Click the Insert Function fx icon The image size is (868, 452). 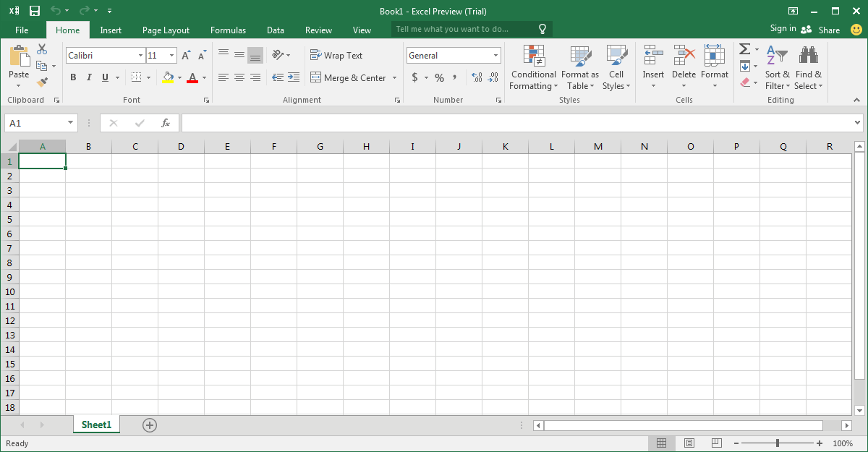(x=165, y=123)
